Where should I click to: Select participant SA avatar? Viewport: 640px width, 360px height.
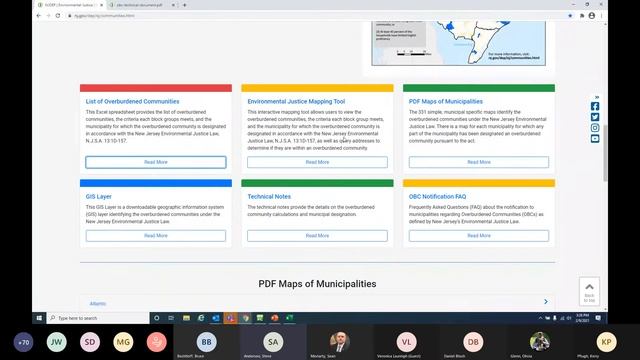tap(273, 342)
